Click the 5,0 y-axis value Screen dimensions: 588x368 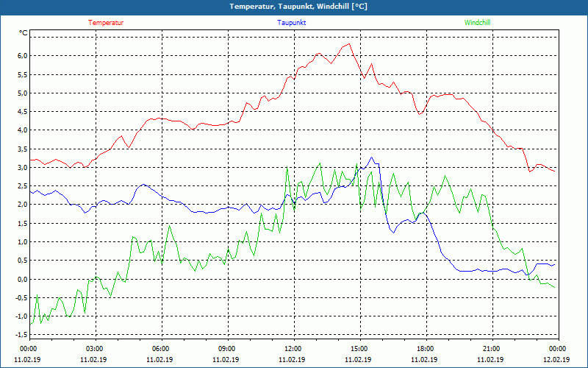tap(23, 93)
